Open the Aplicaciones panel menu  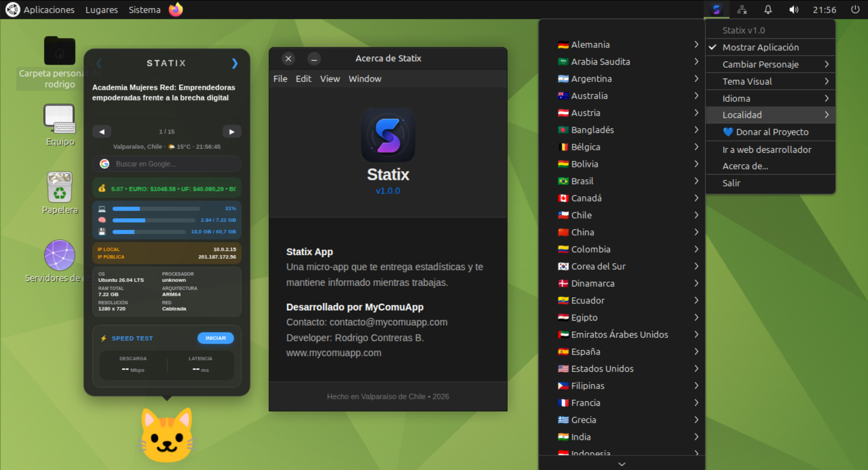click(49, 10)
